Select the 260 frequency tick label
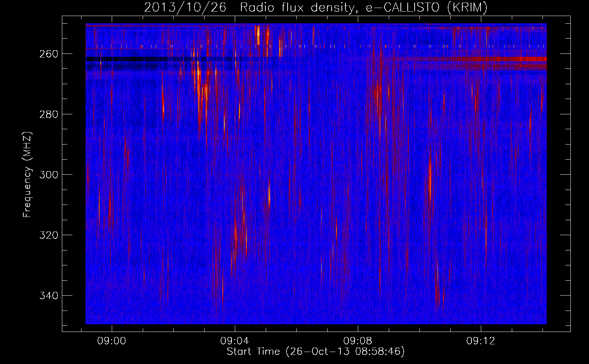Viewport: 589px width, 364px height. [49, 54]
